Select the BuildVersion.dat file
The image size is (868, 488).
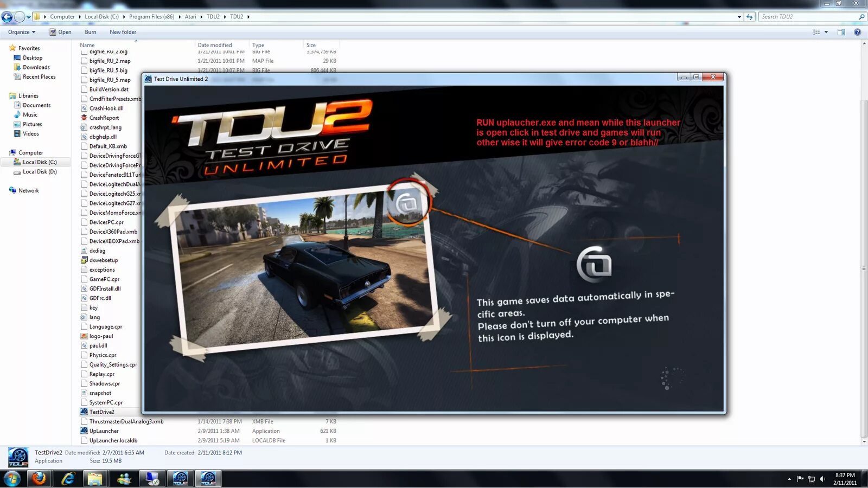point(109,89)
